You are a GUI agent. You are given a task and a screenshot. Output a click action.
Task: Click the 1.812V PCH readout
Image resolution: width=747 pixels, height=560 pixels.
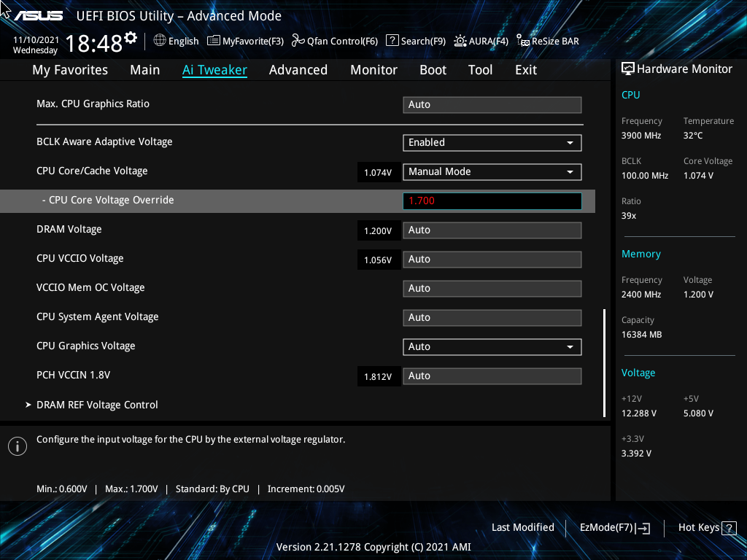[x=378, y=377]
